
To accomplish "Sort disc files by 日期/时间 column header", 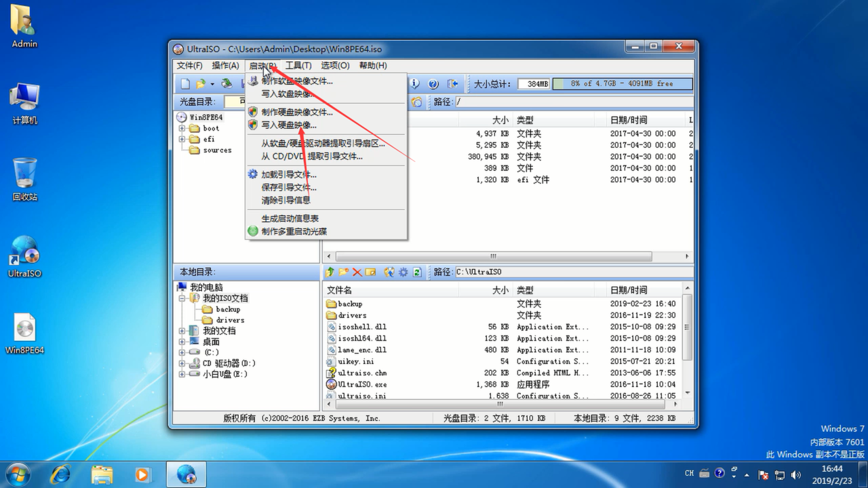I will tap(647, 120).
